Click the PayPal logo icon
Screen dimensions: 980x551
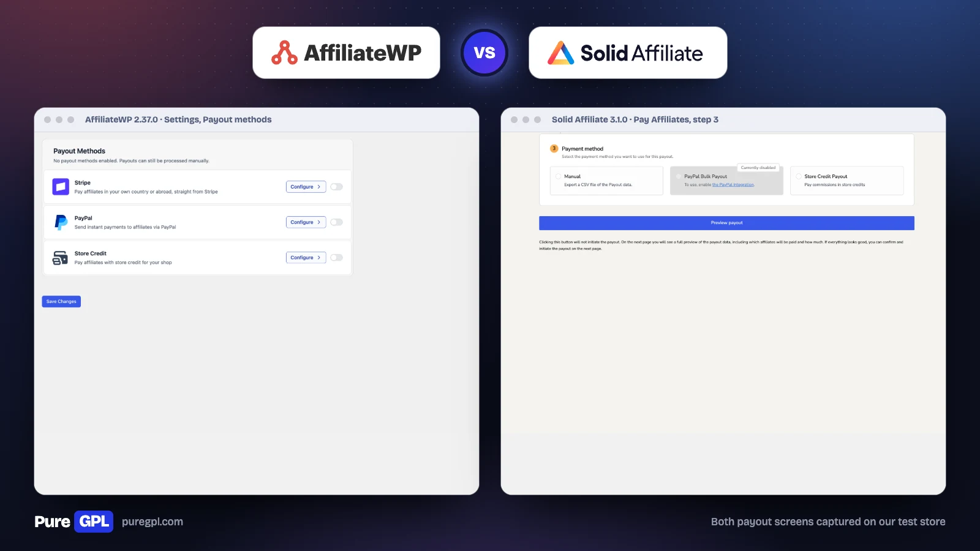(x=61, y=222)
